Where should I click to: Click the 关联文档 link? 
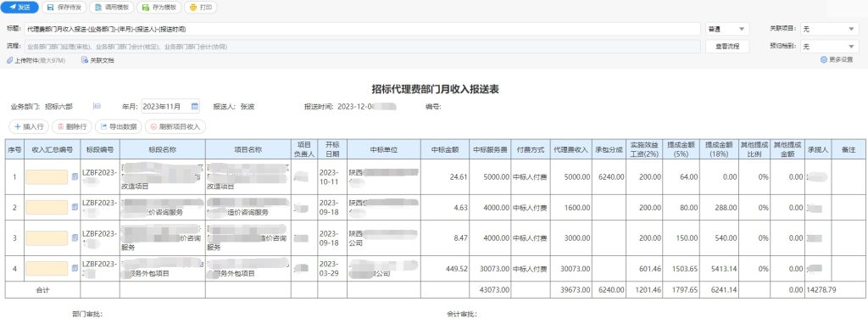click(98, 60)
